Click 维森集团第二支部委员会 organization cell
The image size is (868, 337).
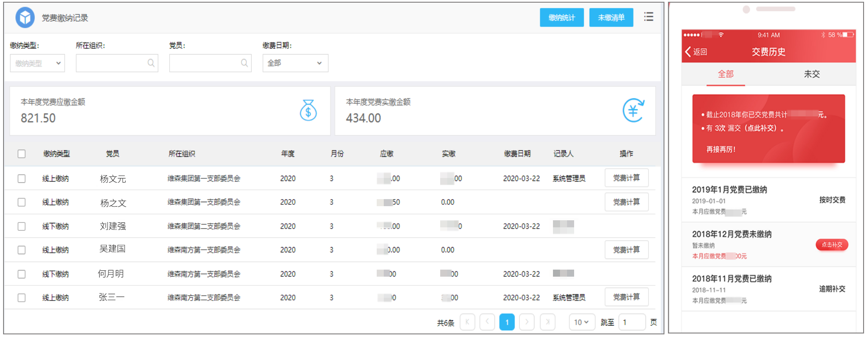point(204,226)
